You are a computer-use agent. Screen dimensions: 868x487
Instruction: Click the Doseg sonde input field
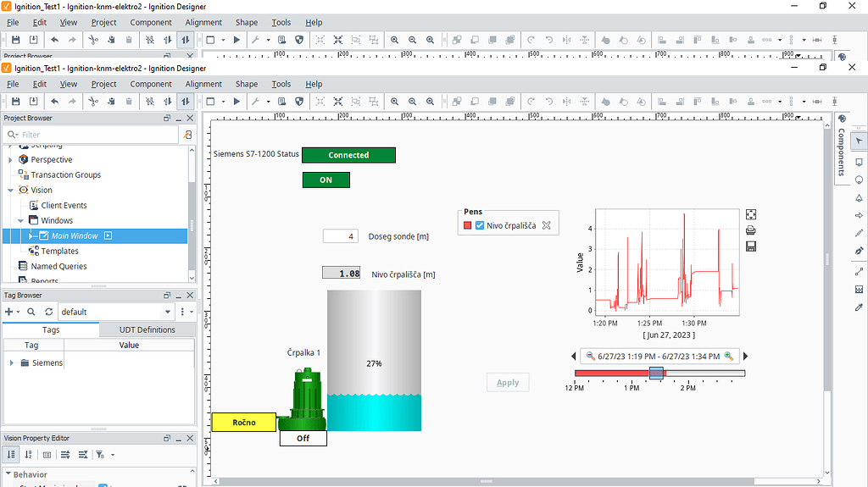click(x=340, y=236)
